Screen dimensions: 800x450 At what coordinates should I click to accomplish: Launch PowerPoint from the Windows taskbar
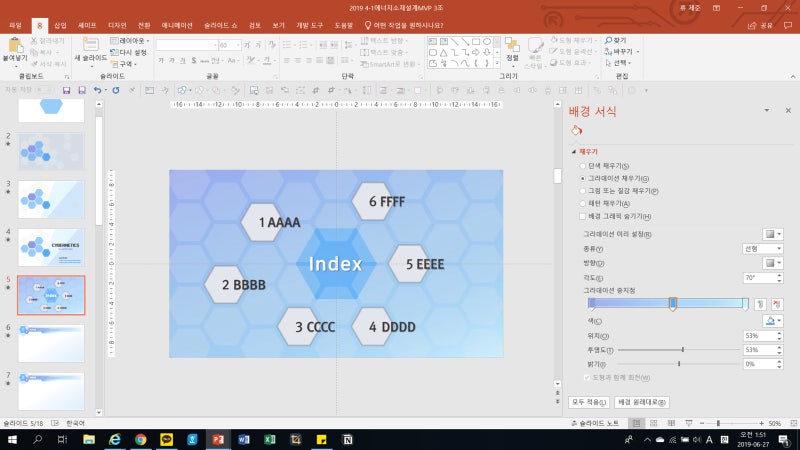218,439
